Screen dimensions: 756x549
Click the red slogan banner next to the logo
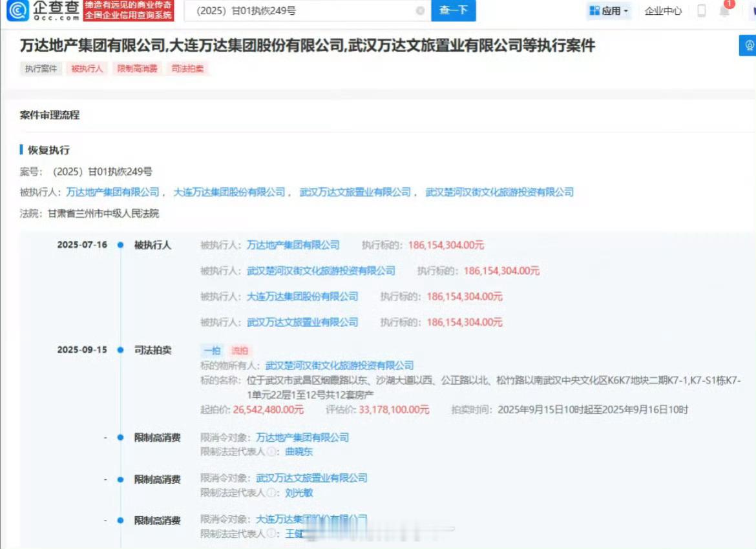tap(128, 10)
